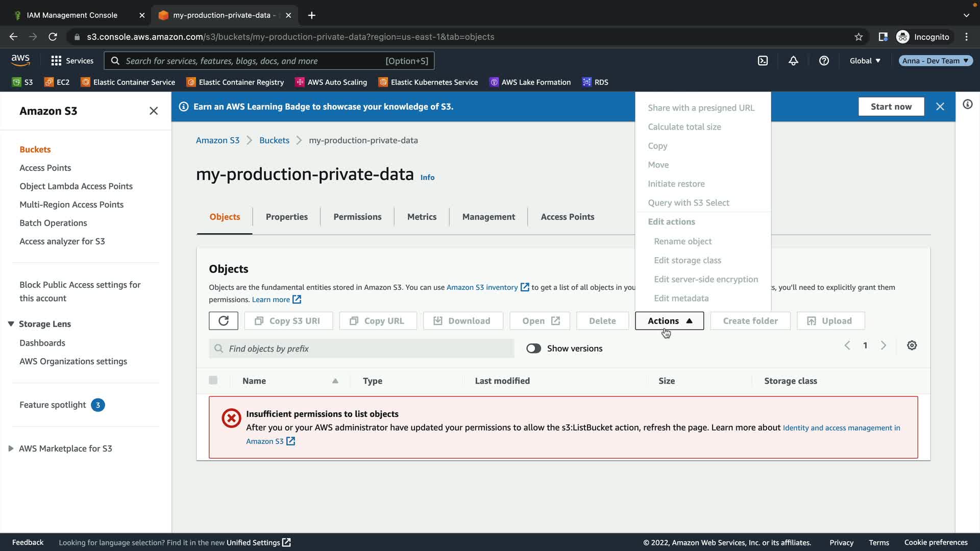Viewport: 980px width, 551px height.
Task: Open table preferences gear icon
Action: pyautogui.click(x=912, y=345)
